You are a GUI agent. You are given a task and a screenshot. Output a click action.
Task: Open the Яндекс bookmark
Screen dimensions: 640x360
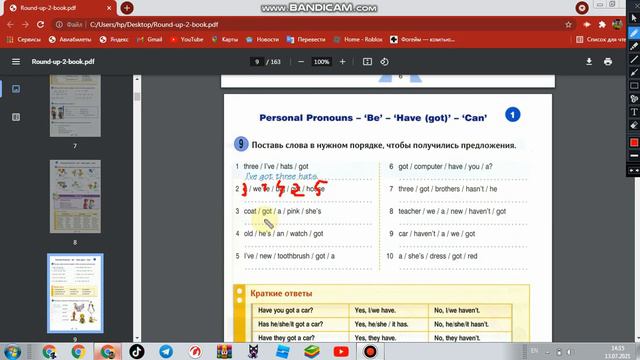pyautogui.click(x=114, y=40)
